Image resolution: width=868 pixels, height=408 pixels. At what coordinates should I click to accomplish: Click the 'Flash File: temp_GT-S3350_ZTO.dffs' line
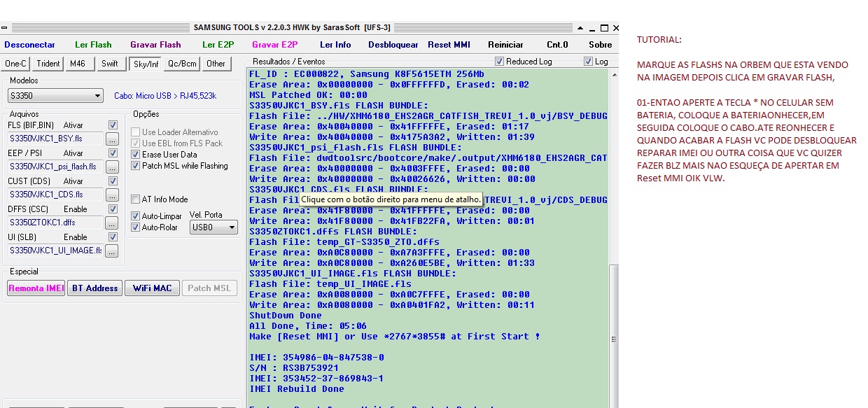tap(344, 242)
